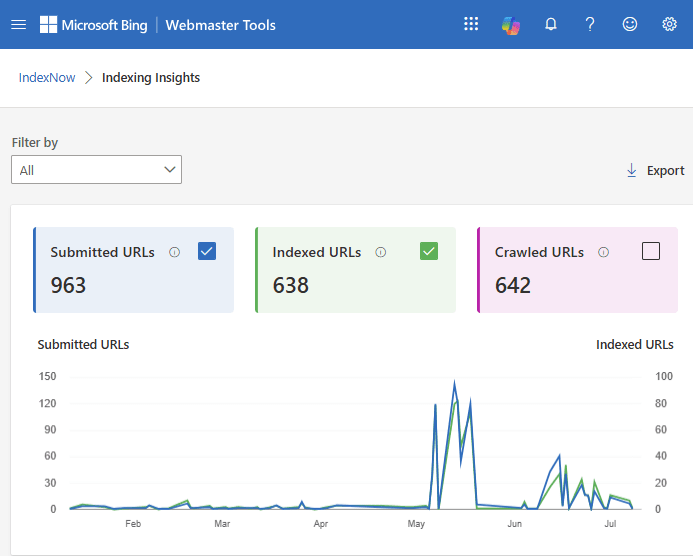The image size is (693, 556).
Task: Click the left axis value 120
Action: pos(47,403)
